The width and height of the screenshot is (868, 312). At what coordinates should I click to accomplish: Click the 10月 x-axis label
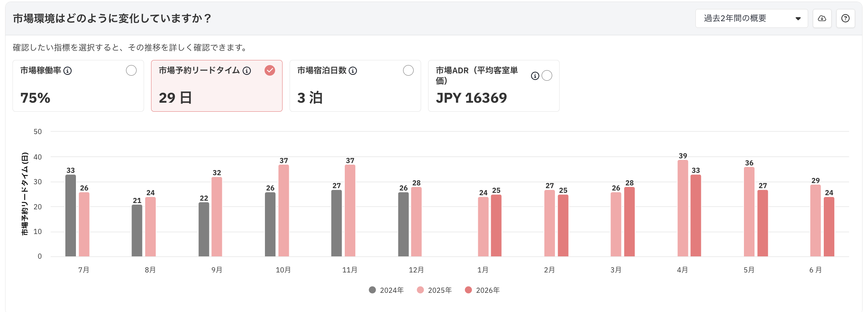pos(283,270)
